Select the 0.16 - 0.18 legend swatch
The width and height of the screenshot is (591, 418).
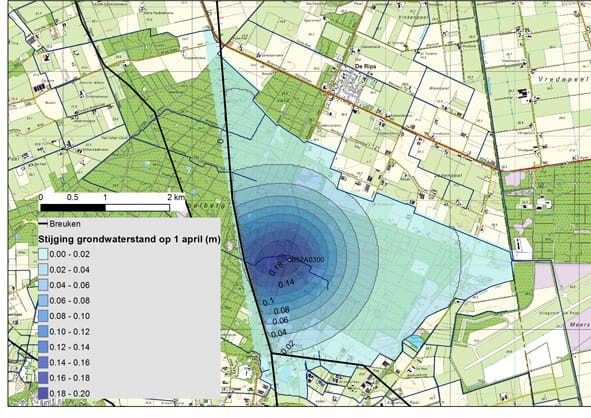(43, 377)
